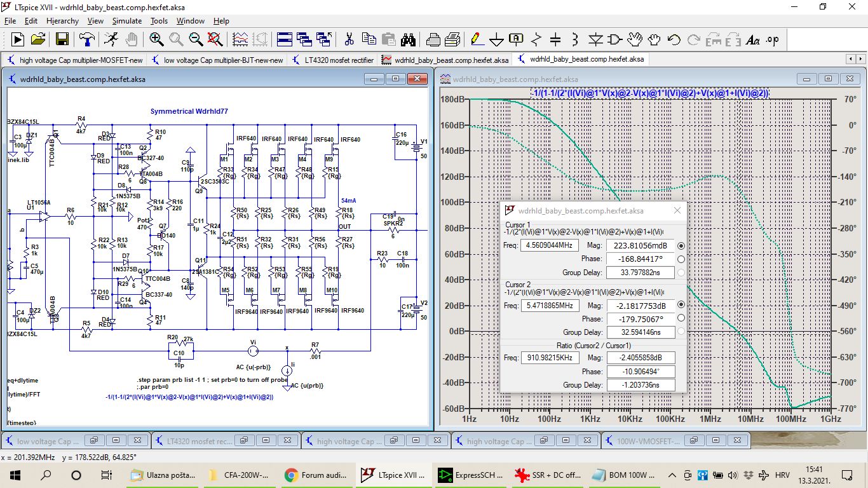Viewport: 868px width, 488px height.
Task: Select the SPICE directive '.op' tool
Action: (x=772, y=39)
